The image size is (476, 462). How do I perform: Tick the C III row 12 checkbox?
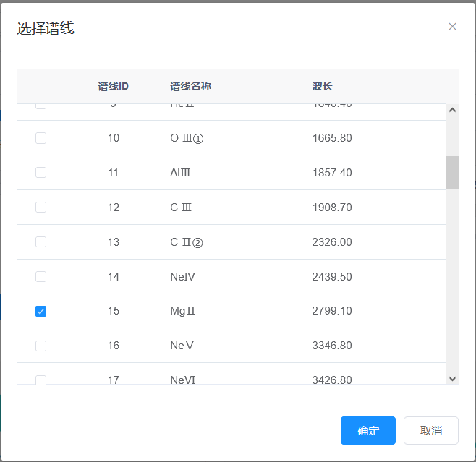click(x=41, y=208)
